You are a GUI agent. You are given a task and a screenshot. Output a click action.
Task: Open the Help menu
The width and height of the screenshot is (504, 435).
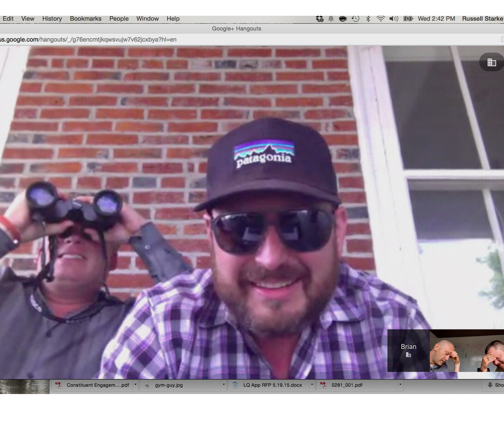(173, 19)
